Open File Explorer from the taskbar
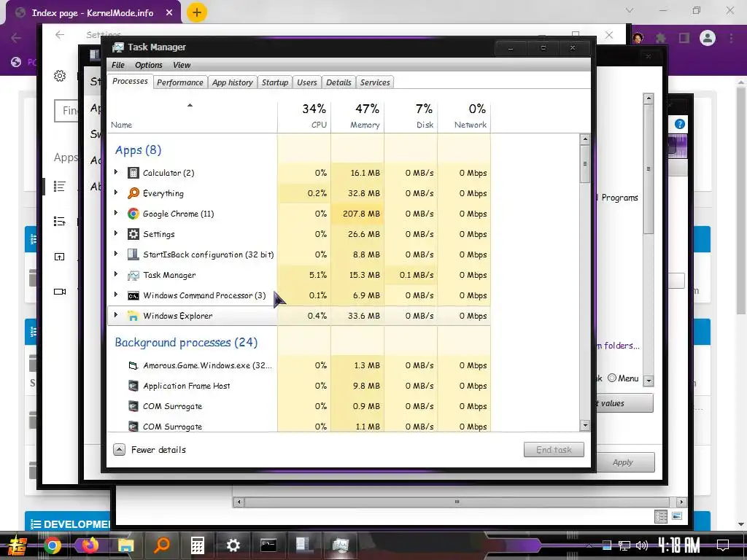Viewport: 747px width, 560px height. (125, 545)
